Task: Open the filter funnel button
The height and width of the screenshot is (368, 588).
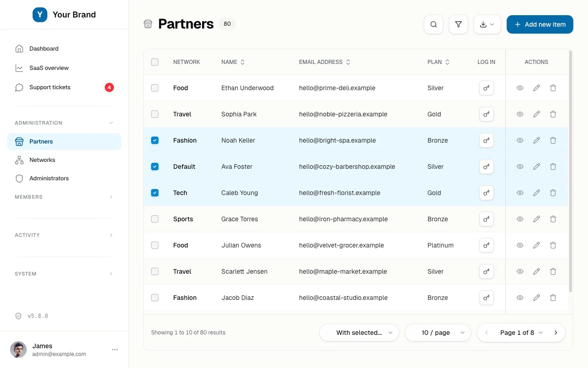Action: click(458, 24)
